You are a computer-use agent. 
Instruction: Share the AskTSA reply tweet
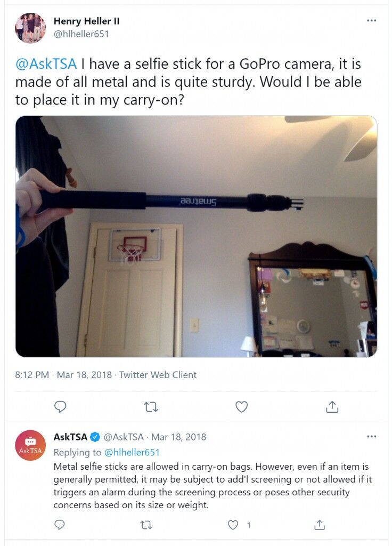320,525
